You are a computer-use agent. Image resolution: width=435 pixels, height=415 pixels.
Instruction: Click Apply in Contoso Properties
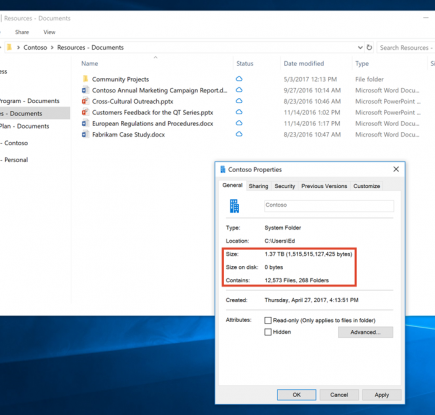(382, 395)
